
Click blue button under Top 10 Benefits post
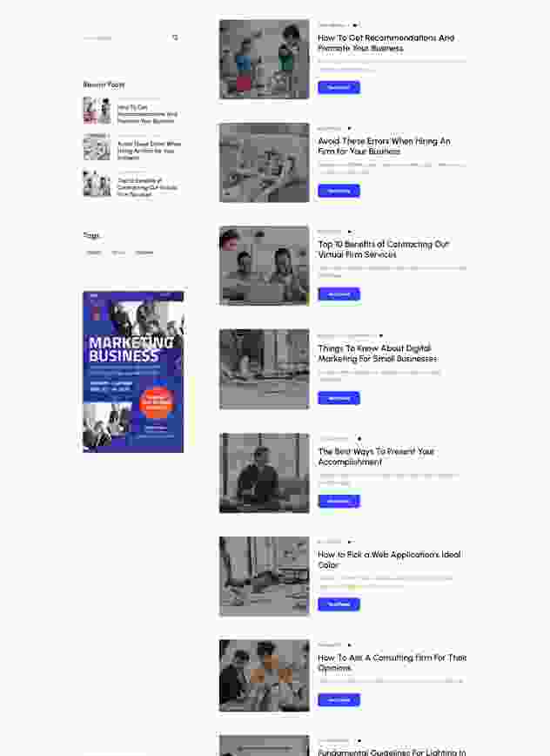[x=339, y=294]
